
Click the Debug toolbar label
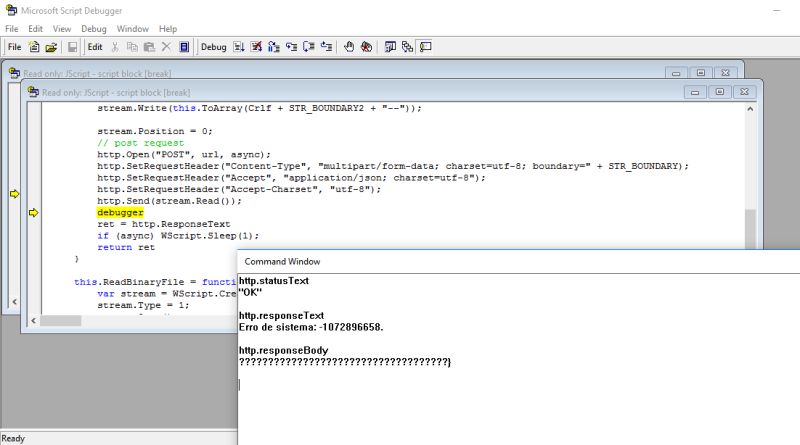(213, 47)
